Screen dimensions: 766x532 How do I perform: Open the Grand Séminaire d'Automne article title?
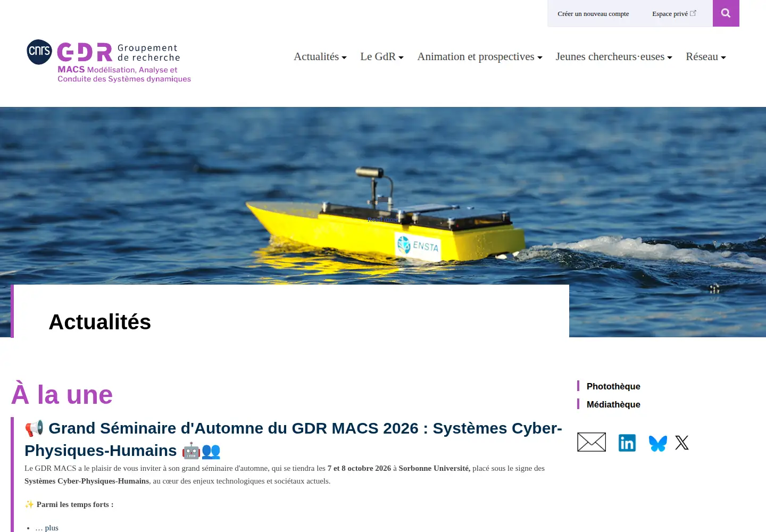[x=293, y=439]
